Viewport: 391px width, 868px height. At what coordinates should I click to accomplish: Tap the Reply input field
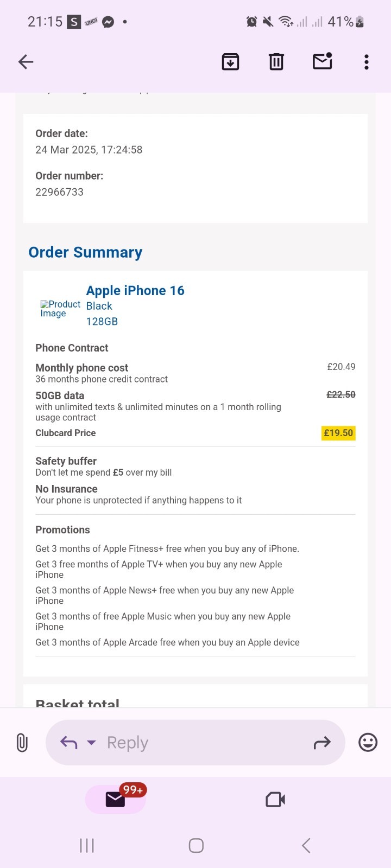163,742
